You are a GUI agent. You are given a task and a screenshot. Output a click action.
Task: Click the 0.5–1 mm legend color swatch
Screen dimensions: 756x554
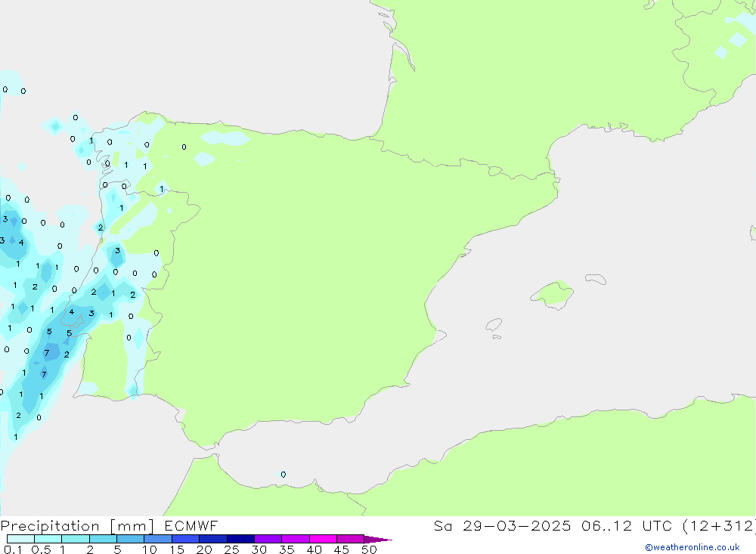48,539
